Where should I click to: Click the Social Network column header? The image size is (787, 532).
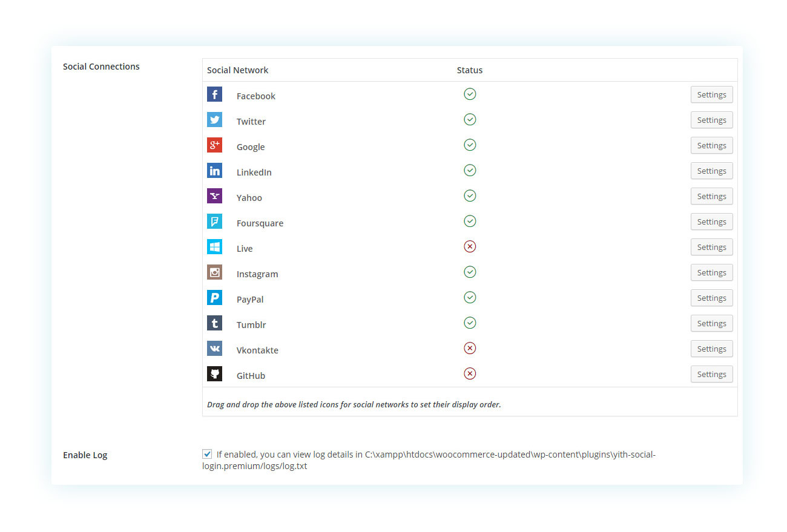[x=237, y=70]
